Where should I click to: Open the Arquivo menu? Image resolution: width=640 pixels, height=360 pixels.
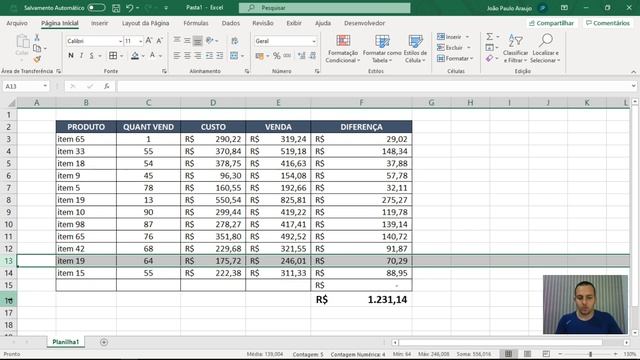[x=17, y=23]
